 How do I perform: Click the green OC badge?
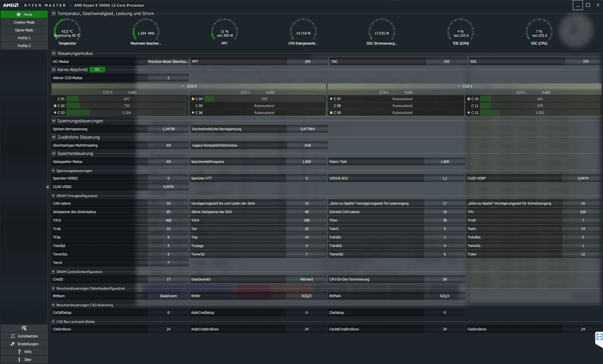[97, 70]
